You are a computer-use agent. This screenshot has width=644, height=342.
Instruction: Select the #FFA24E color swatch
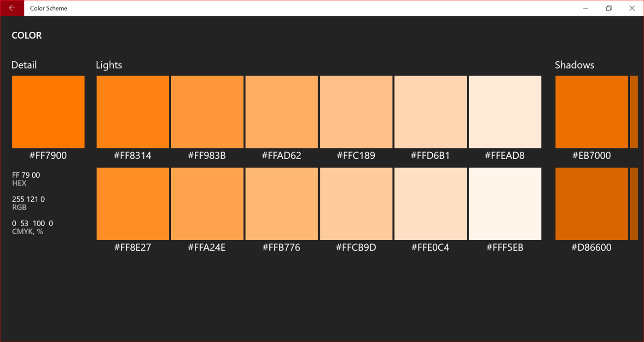[x=207, y=203]
